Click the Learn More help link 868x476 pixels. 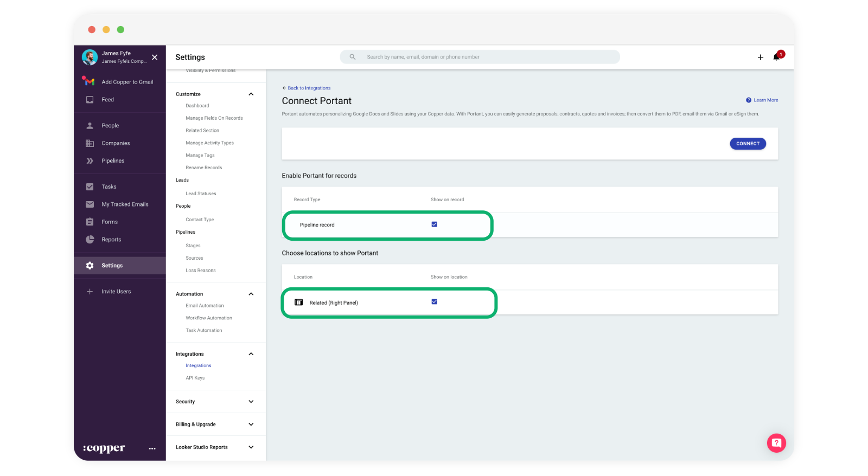coord(765,100)
